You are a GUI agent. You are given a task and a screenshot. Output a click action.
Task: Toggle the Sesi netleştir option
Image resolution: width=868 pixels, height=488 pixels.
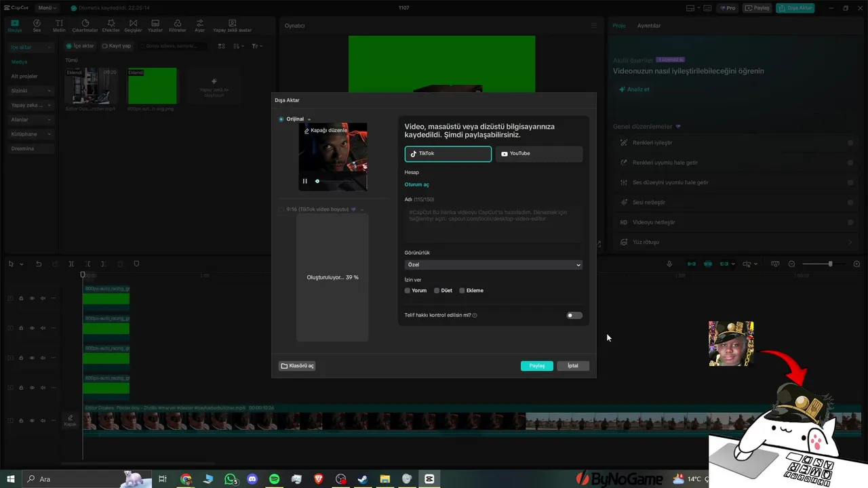click(x=850, y=203)
